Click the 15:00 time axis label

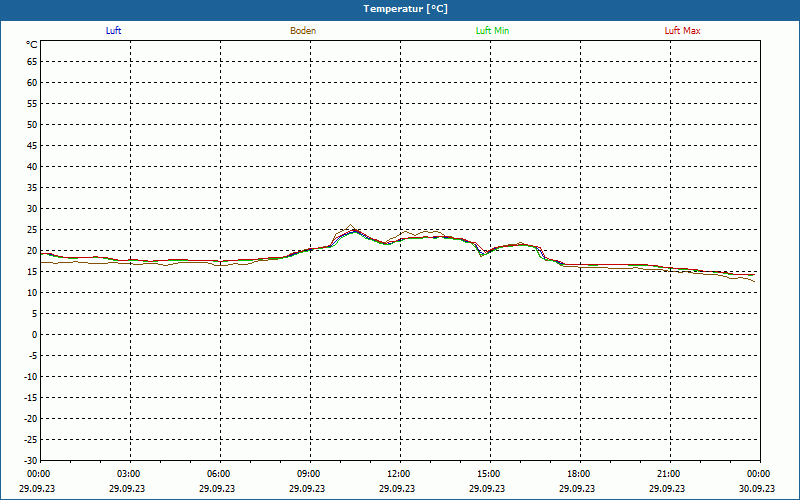tap(489, 474)
